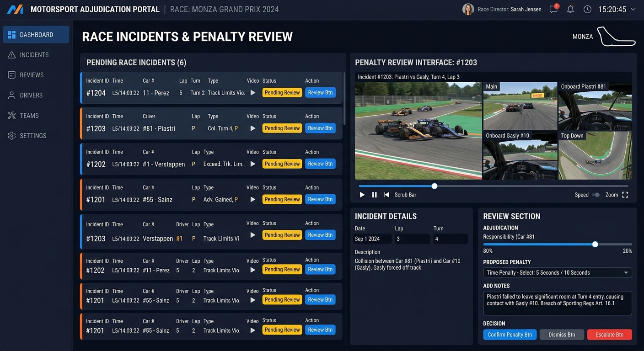The height and width of the screenshot is (351, 644).
Task: Play video for the #81 Piastri incident
Action: pos(252,128)
